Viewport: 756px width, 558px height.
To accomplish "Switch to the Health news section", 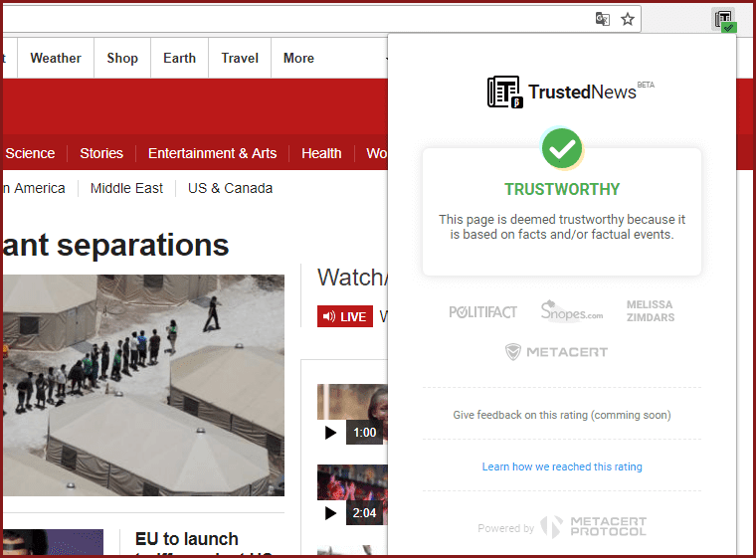I will (x=321, y=153).
